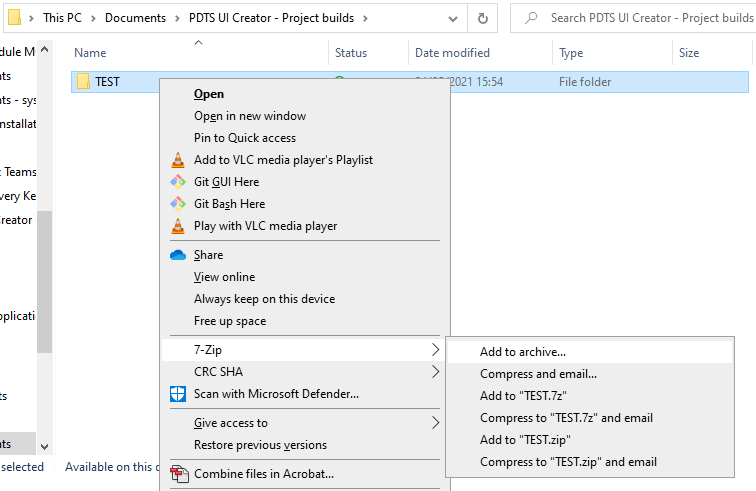Select the TEST folder name
This screenshot has width=756, height=491.
coord(107,82)
